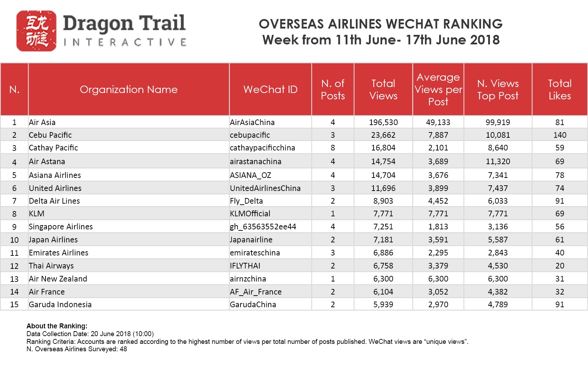Select the Organization Name column header

pos(129,89)
